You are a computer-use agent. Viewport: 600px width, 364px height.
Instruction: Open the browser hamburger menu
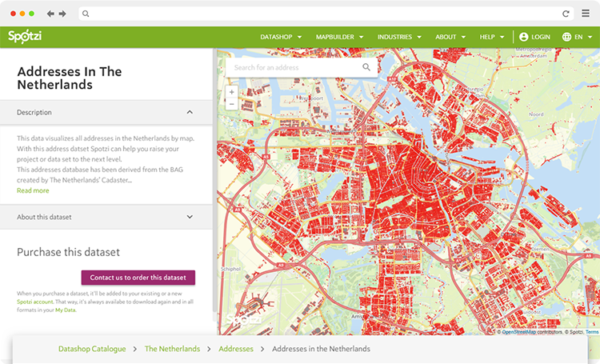click(586, 14)
